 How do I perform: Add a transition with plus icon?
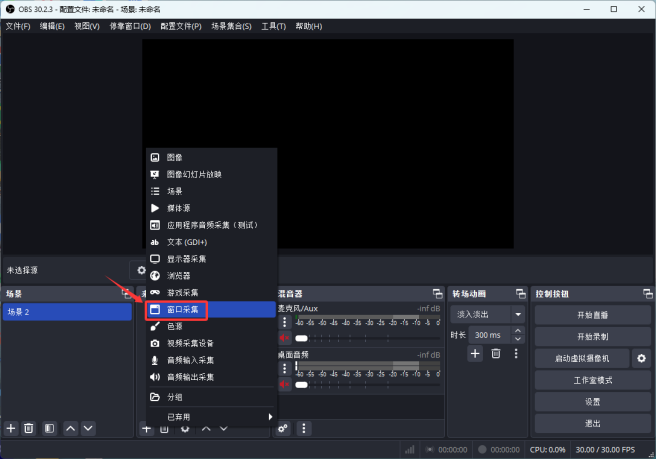click(475, 354)
